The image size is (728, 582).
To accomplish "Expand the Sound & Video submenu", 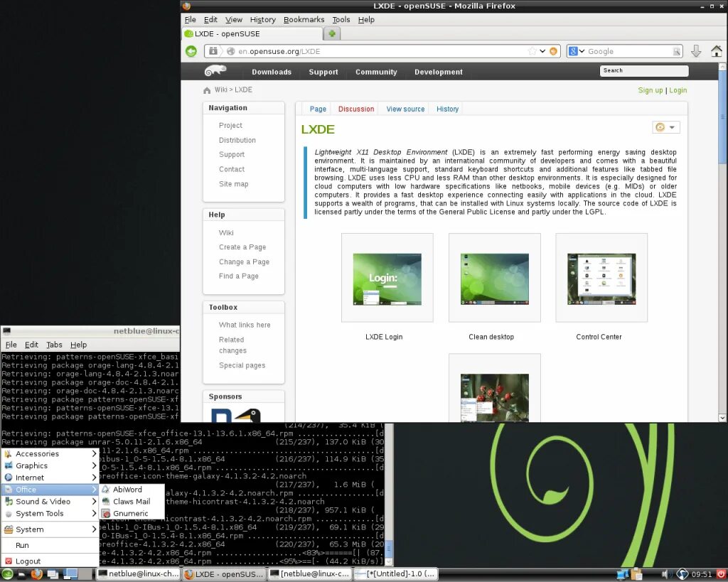I will (x=50, y=502).
